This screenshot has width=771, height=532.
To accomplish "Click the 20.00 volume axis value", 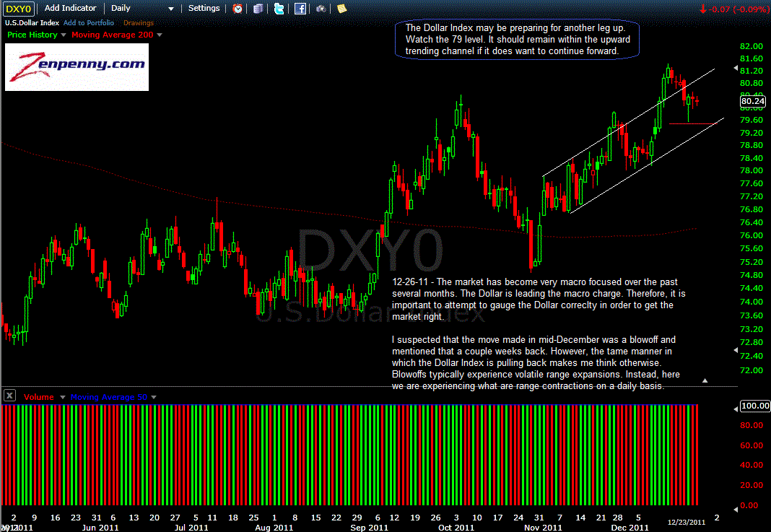I will [752, 485].
